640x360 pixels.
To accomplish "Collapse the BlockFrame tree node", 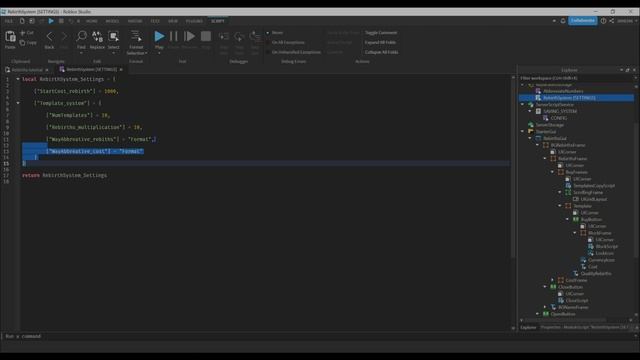I will tap(575, 233).
